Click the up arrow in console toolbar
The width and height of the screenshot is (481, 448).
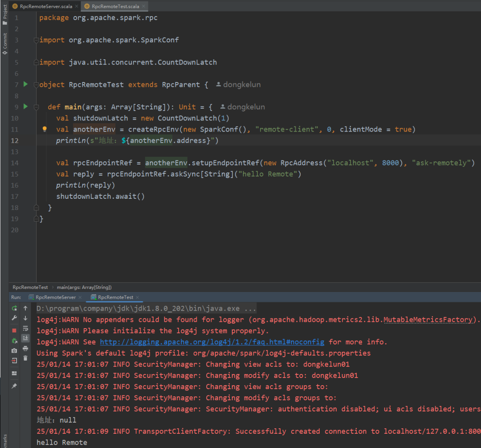click(x=25, y=308)
